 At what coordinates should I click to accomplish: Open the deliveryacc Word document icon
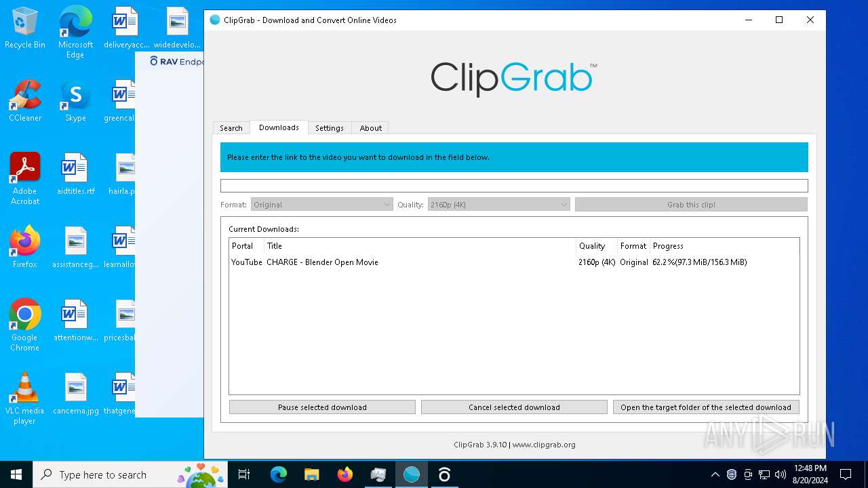pos(125,28)
